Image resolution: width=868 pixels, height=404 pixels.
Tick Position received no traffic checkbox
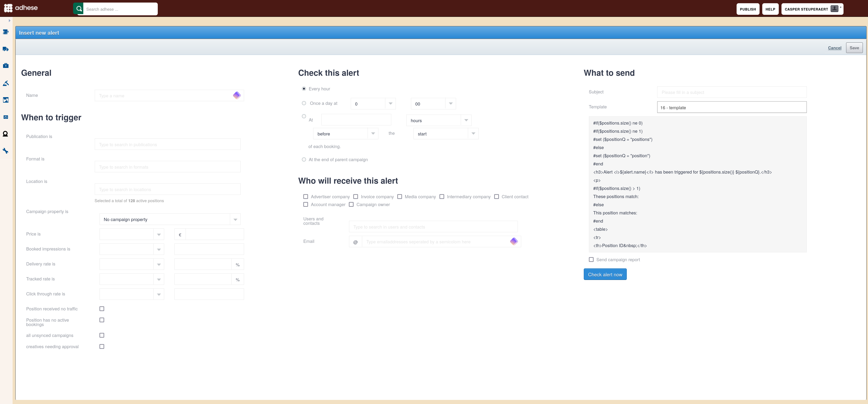tap(102, 309)
